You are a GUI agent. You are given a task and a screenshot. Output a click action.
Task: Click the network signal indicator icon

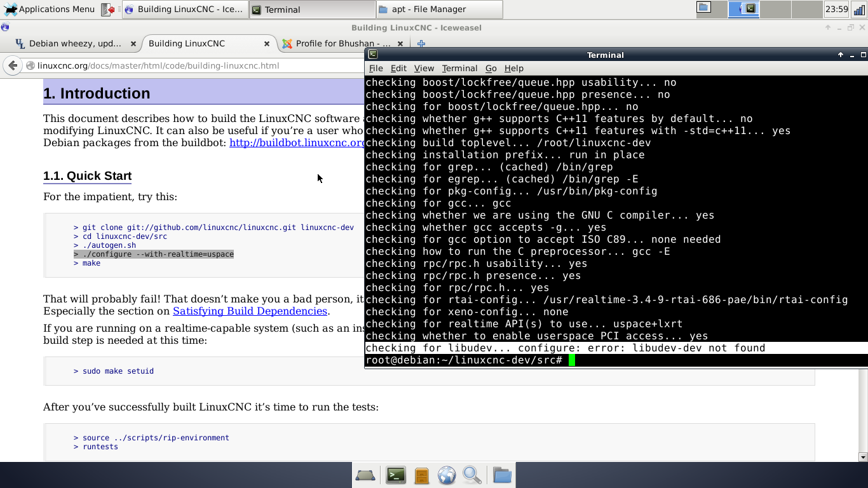(859, 10)
